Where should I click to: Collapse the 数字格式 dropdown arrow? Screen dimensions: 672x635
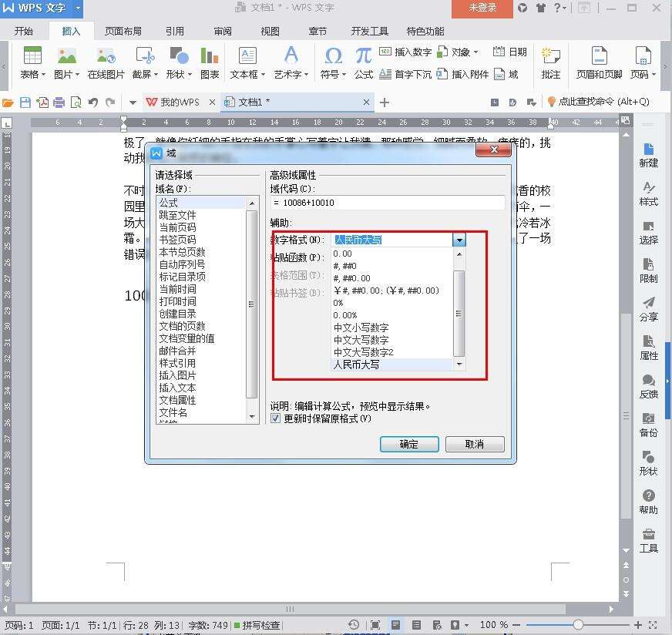pyautogui.click(x=459, y=240)
